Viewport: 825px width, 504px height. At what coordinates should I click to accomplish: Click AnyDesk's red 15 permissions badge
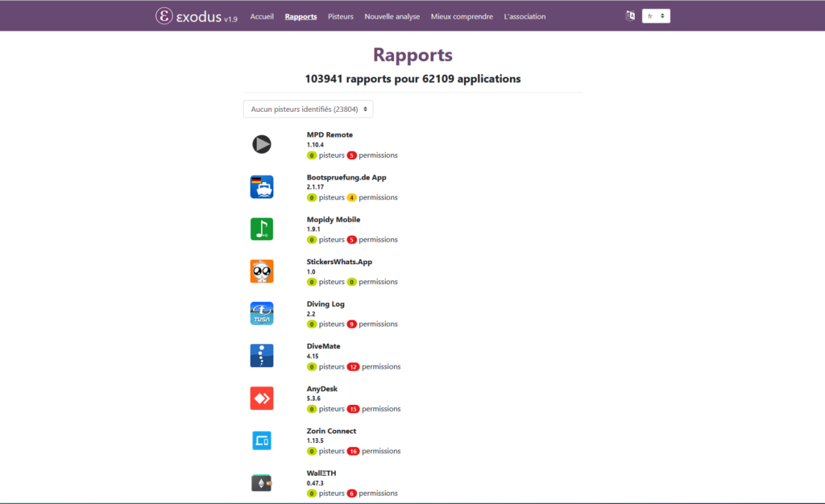(x=353, y=409)
